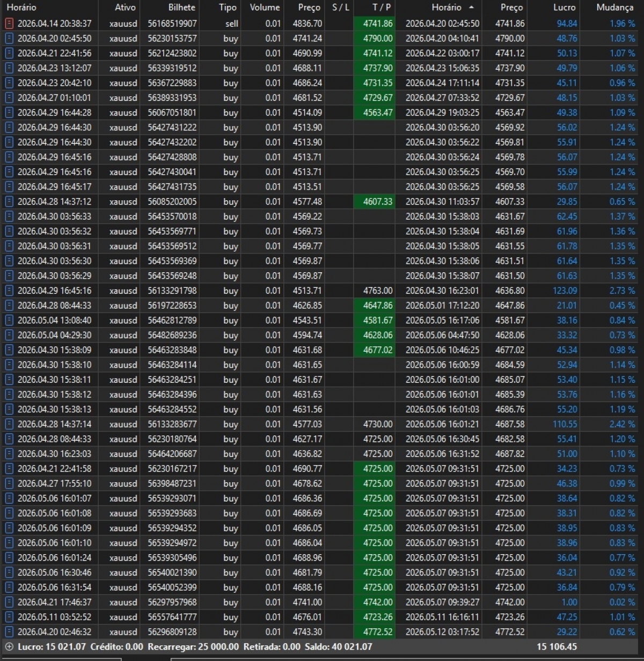Select the buy icon for ticket 56367229883
The height and width of the screenshot is (661, 644).
point(9,83)
